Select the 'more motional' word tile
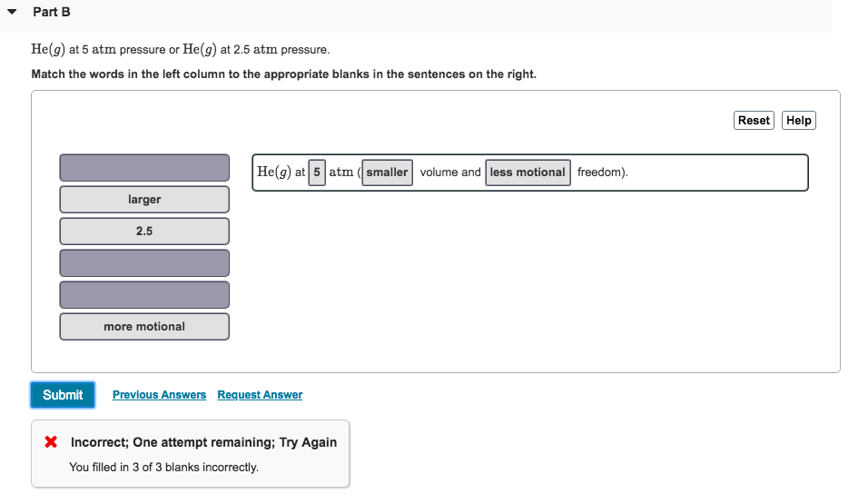 point(144,327)
